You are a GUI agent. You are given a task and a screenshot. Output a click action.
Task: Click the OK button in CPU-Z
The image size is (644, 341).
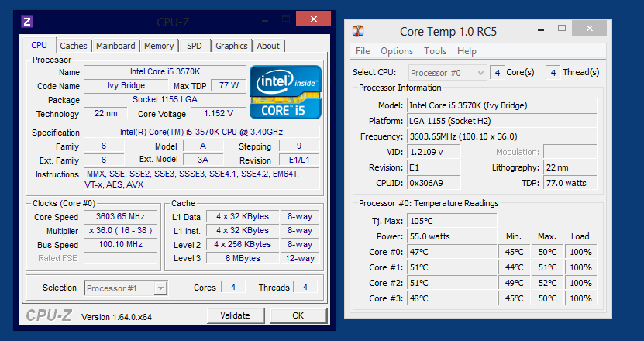point(298,315)
